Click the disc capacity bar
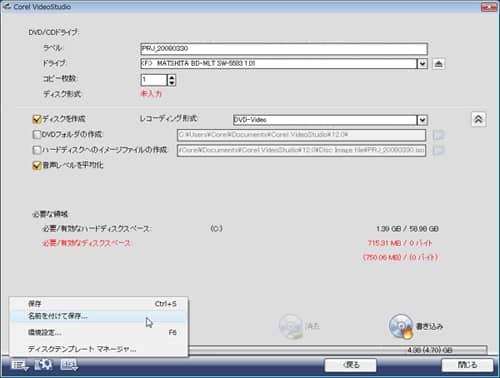The width and height of the screenshot is (500, 378). coord(337,350)
